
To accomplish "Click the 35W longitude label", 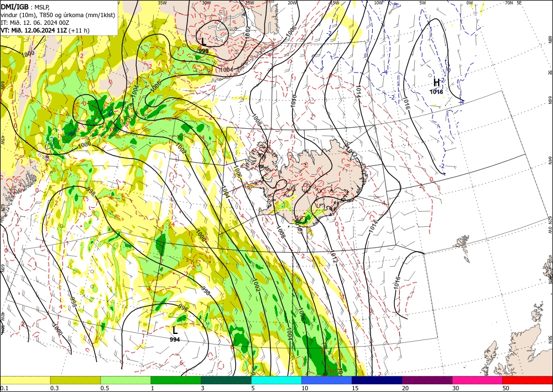I will tap(162, 3).
